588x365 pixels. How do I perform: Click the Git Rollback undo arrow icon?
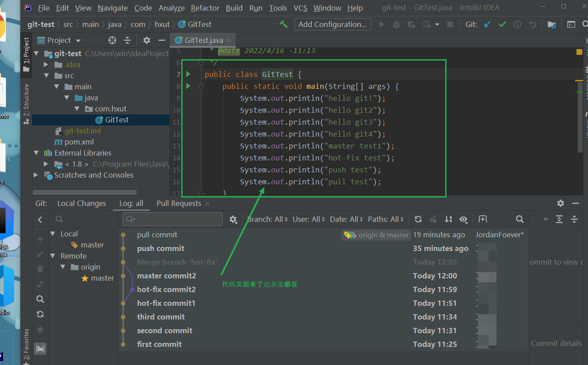pyautogui.click(x=533, y=24)
